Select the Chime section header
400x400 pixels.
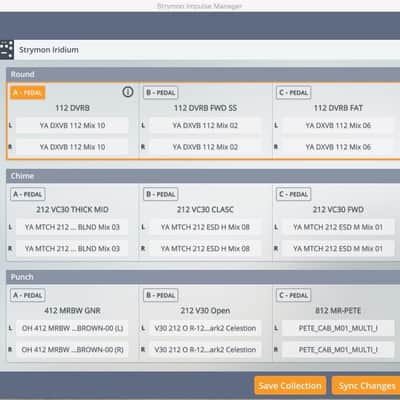tap(203, 176)
